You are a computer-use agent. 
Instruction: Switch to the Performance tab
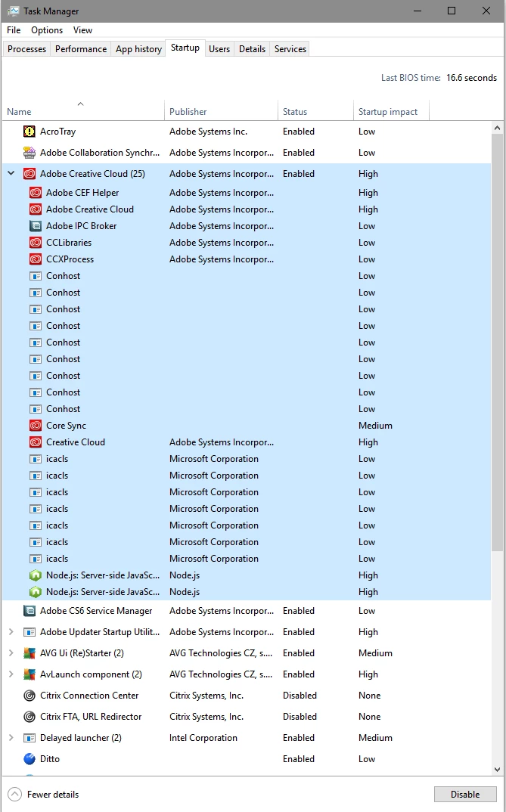click(81, 49)
